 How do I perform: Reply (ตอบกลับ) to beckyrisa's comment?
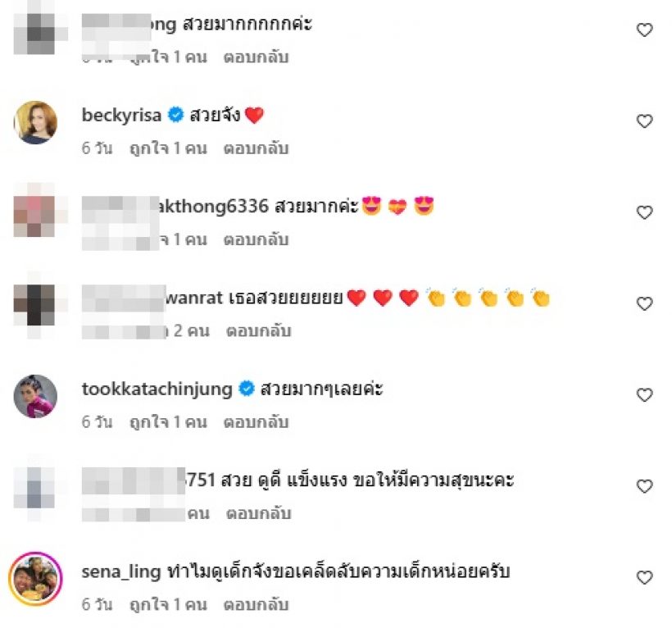(256, 148)
